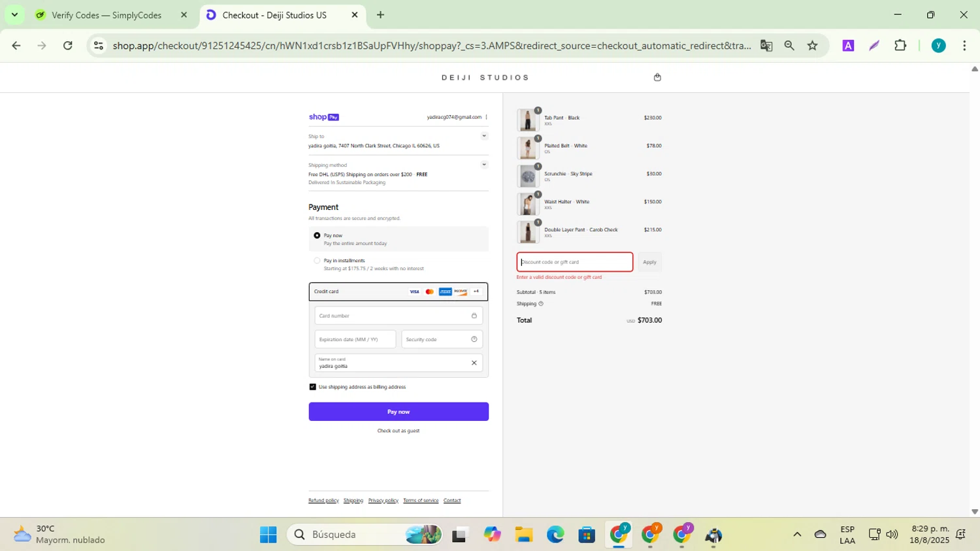Open File Explorer from the taskbar
Viewport: 980px width, 551px height.
click(x=523, y=535)
